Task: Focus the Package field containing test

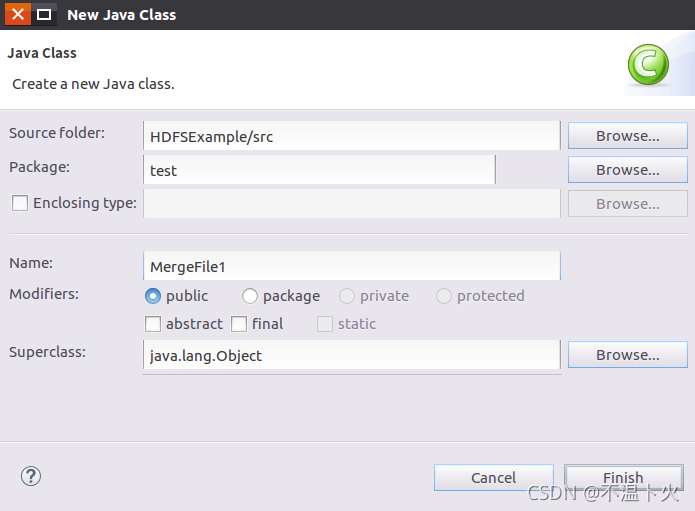Action: point(319,170)
